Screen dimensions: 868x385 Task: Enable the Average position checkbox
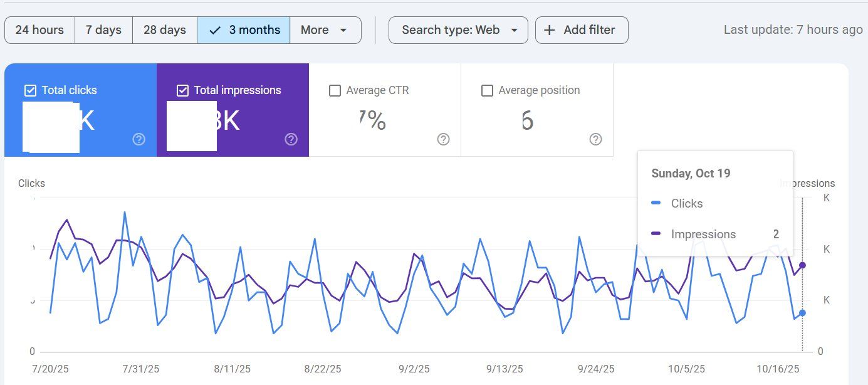[x=487, y=90]
